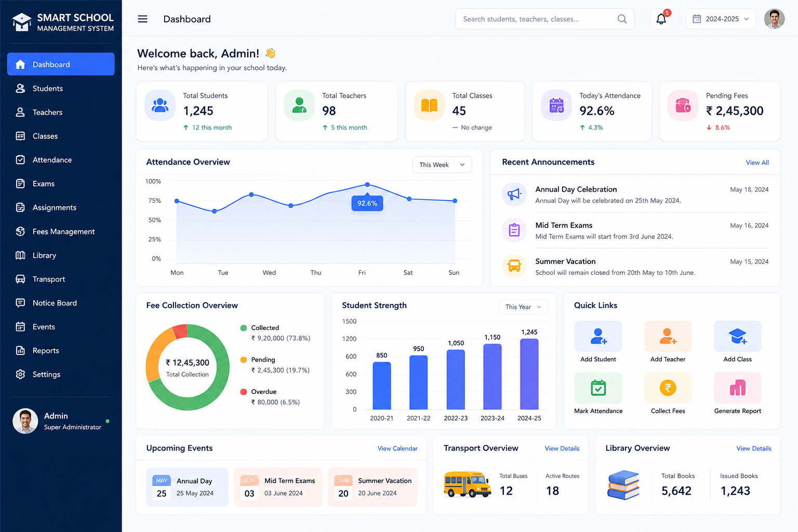The width and height of the screenshot is (798, 532).
Task: Open the profile avatar in top bar
Action: [x=774, y=19]
